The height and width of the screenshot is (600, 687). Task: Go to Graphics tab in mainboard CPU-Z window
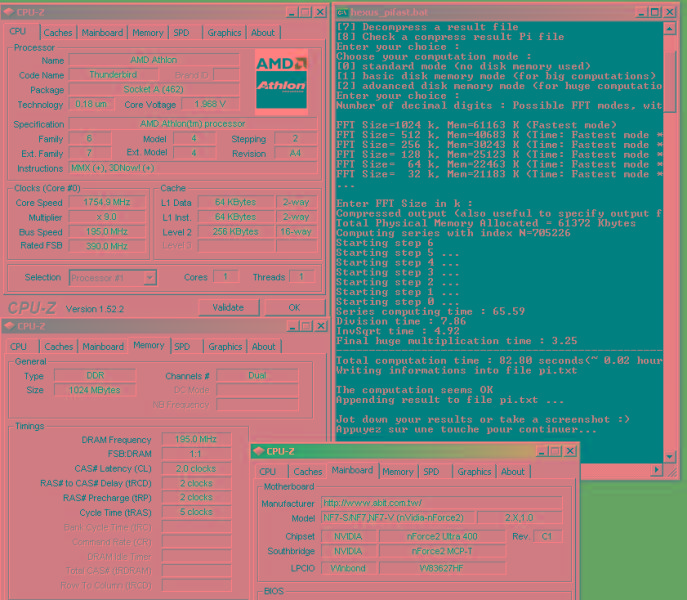[474, 472]
